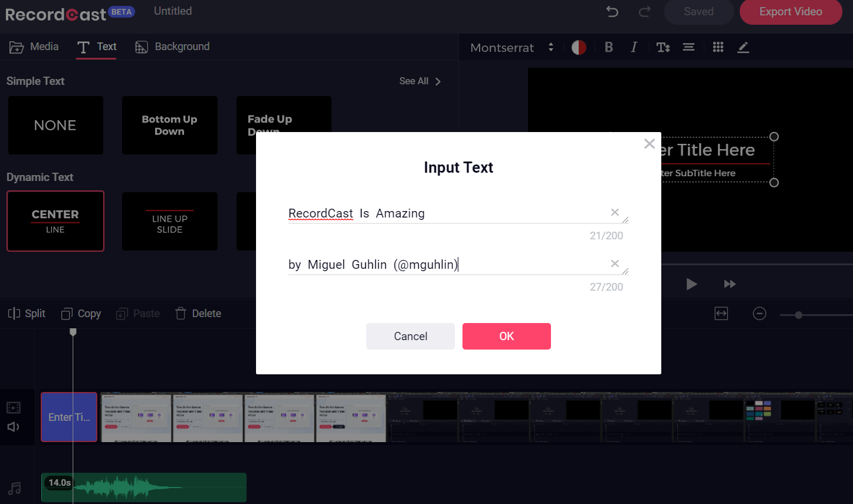
Task: Choose the Bottom Up Down text style
Action: click(x=170, y=126)
